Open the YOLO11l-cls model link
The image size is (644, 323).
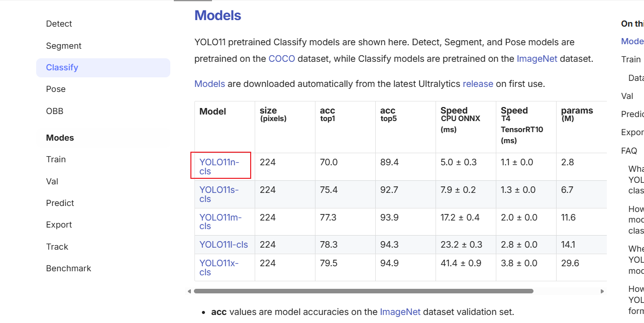(224, 245)
